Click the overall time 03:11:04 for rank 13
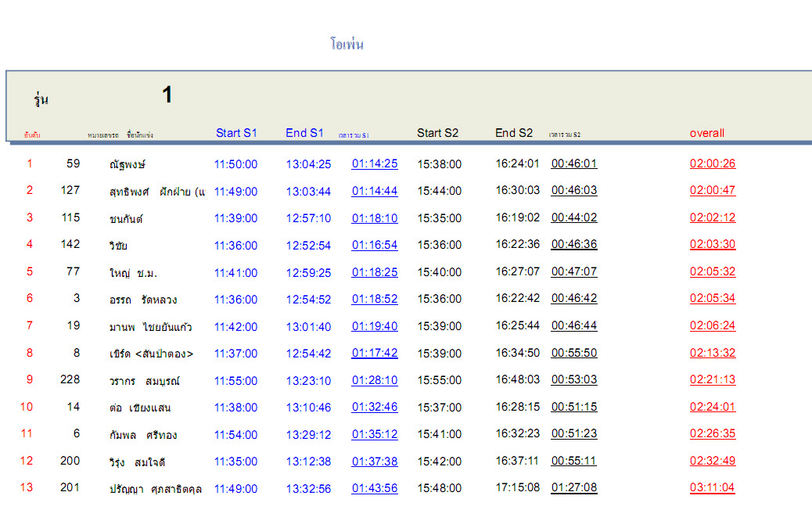 [712, 488]
